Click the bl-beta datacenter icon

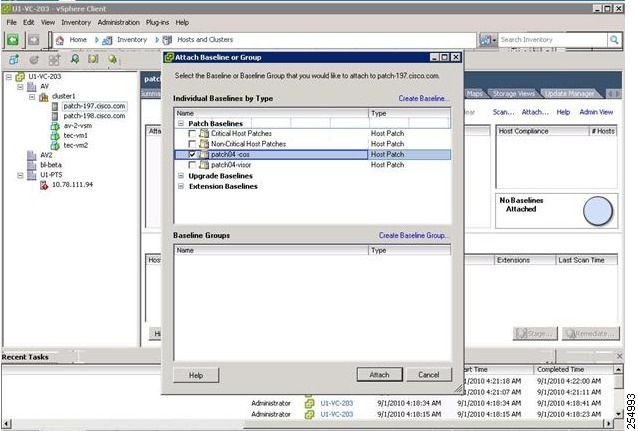(x=31, y=165)
